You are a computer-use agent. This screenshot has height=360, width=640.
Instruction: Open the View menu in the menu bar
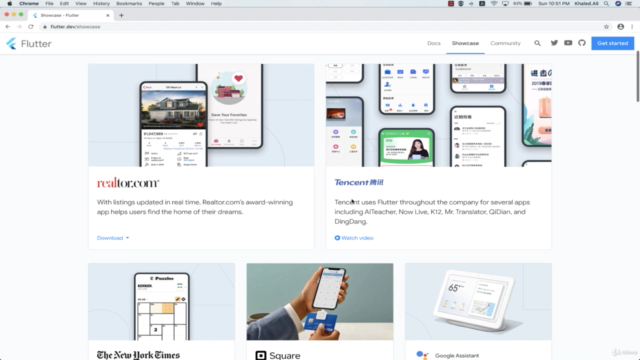(x=81, y=4)
